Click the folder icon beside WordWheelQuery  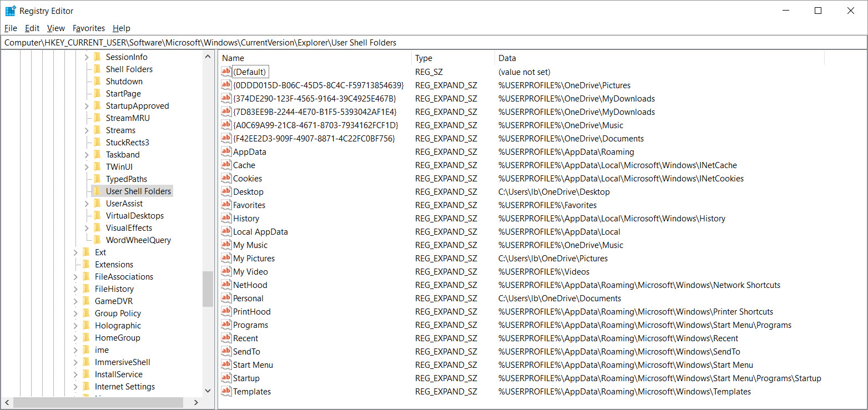click(x=97, y=240)
